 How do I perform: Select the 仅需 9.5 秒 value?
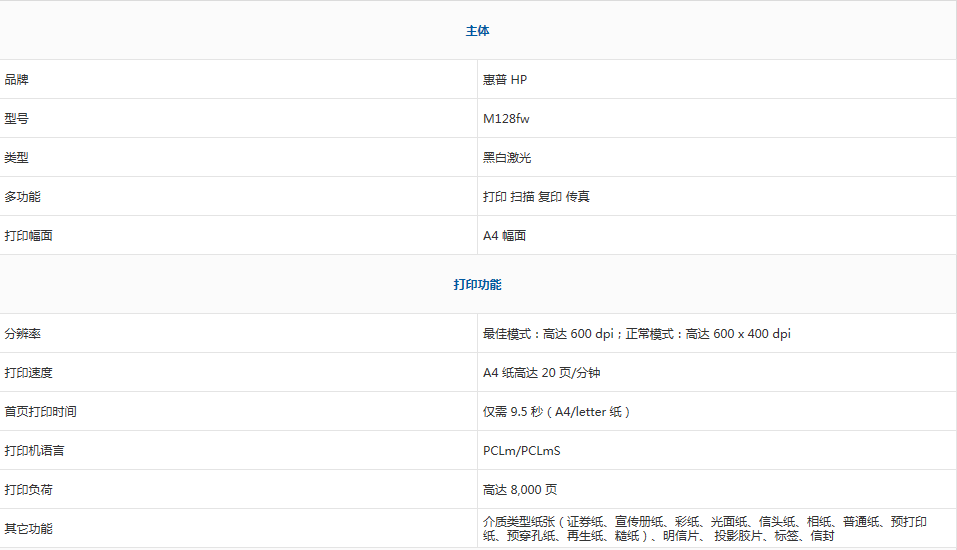tap(557, 411)
